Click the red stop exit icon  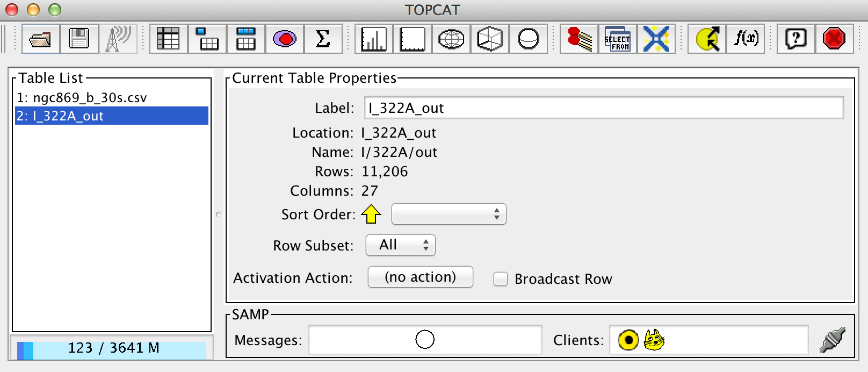coord(834,39)
